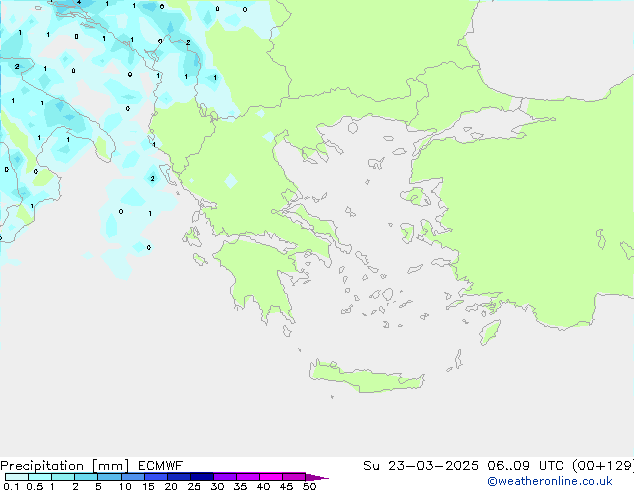Click the purple arrow tip above 50 mm
Viewport: 634px width, 490px height.
tap(317, 477)
